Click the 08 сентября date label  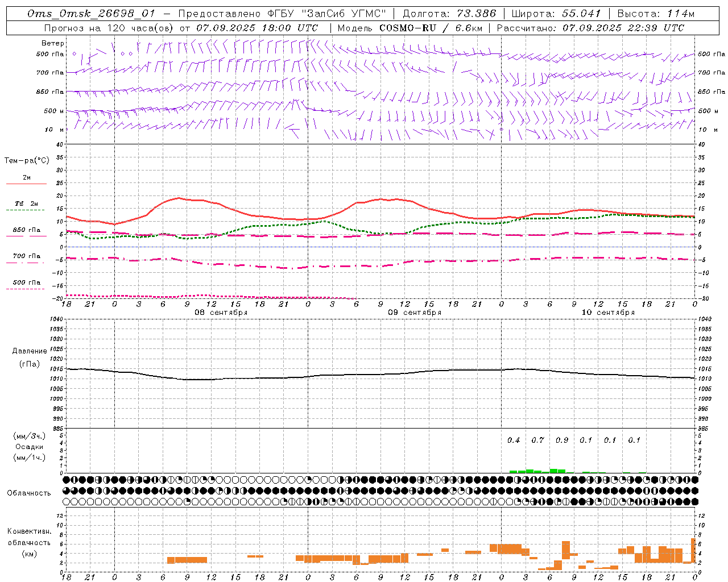[221, 313]
